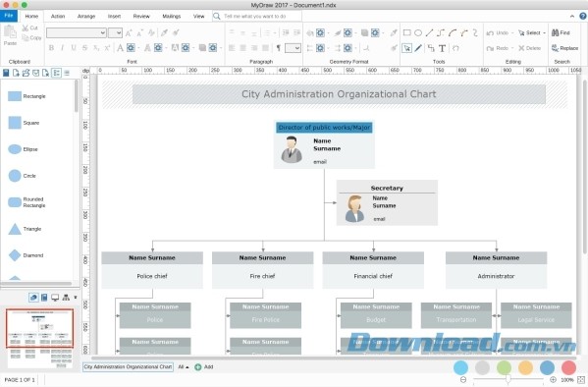Click the Tell me what you want search box
588x387 pixels.
click(257, 16)
